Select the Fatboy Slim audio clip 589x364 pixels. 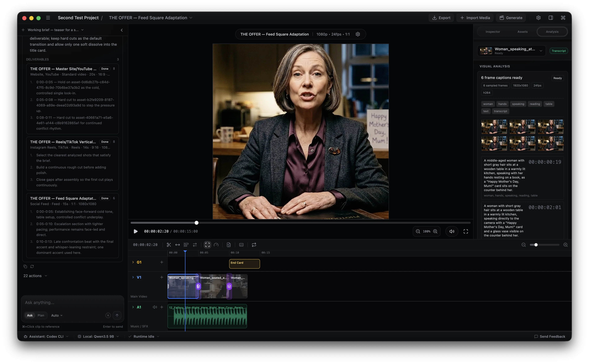(x=207, y=316)
